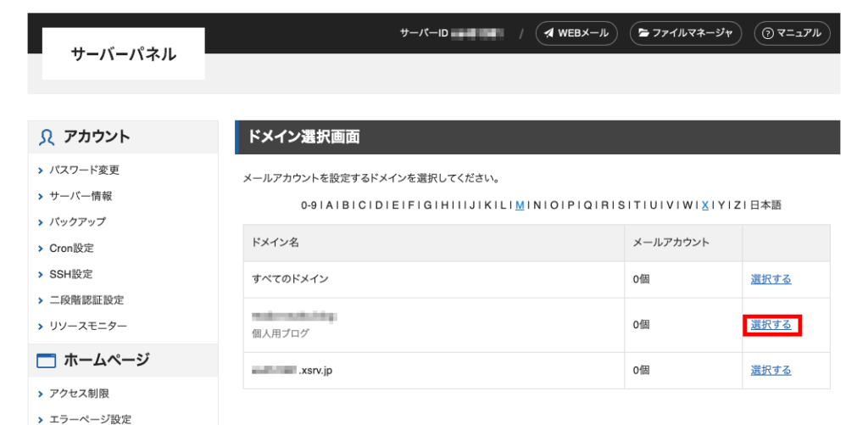This screenshot has width=868, height=425.
Task: Open 二段階認証設定
Action: (x=86, y=300)
